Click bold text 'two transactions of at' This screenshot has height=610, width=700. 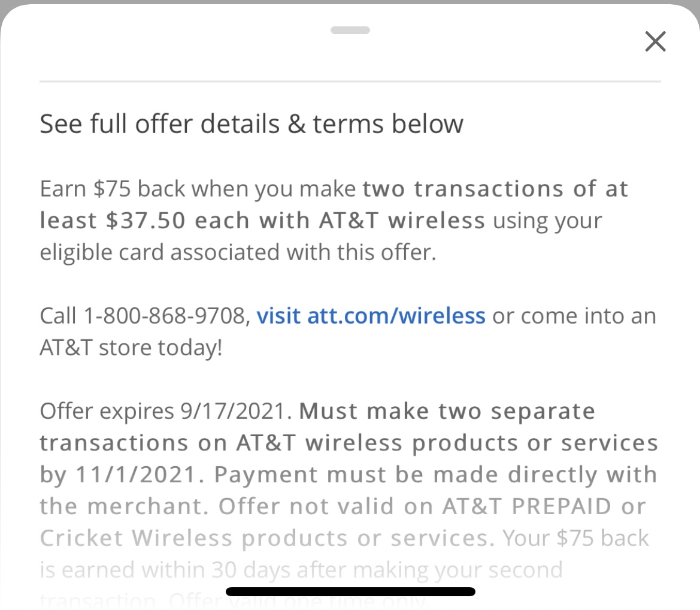496,189
